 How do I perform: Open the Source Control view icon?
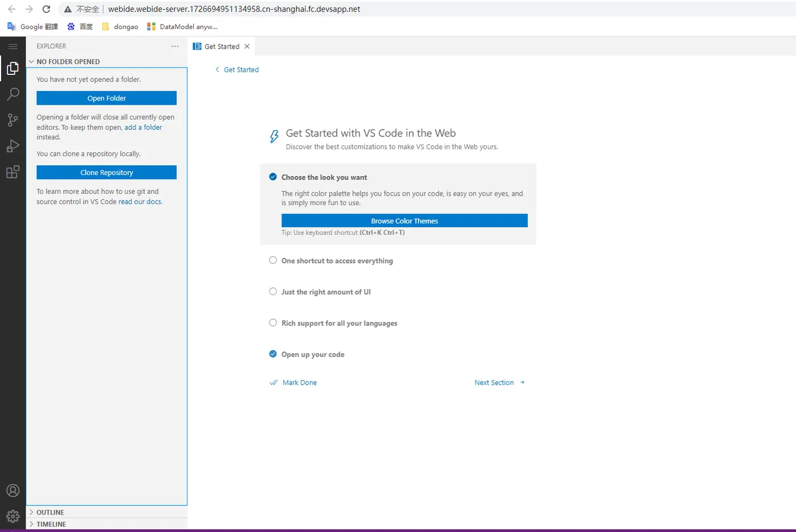(x=13, y=120)
